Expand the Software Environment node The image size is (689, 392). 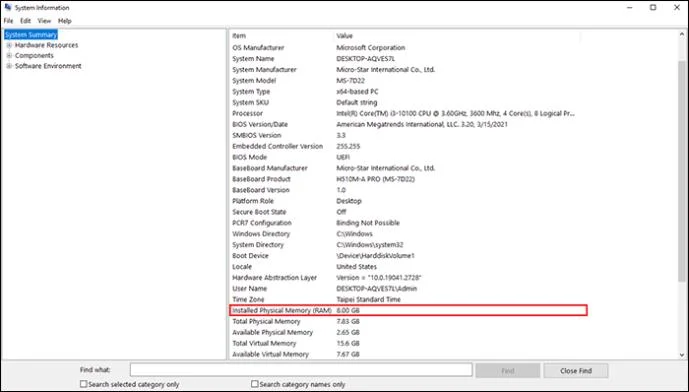9,66
